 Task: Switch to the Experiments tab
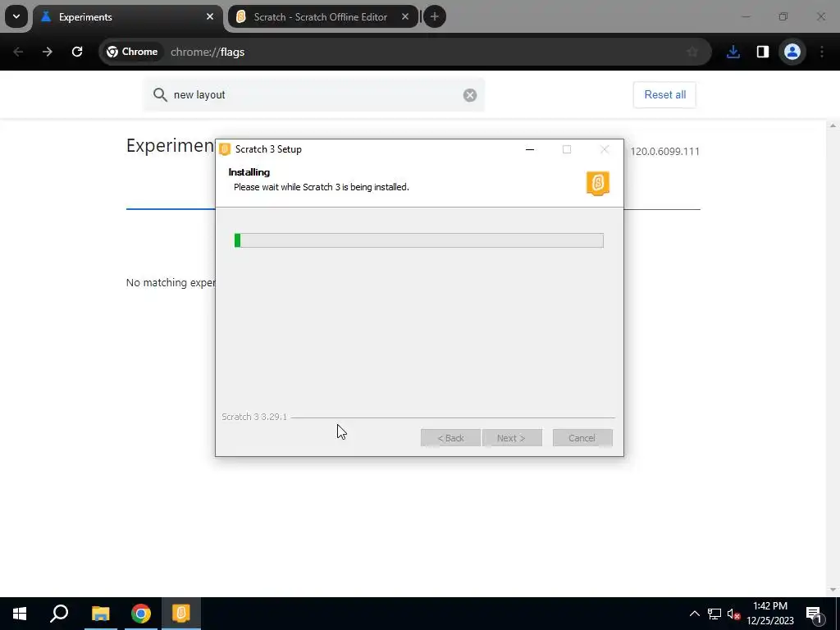[128, 17]
